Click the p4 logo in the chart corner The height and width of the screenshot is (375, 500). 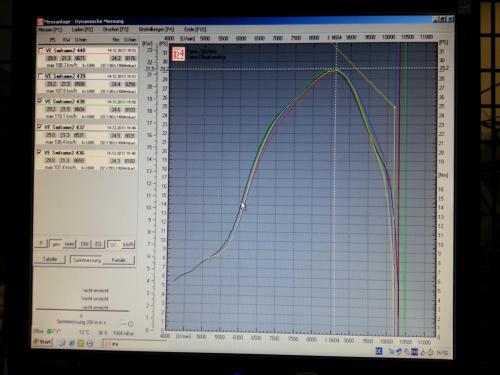tap(179, 54)
